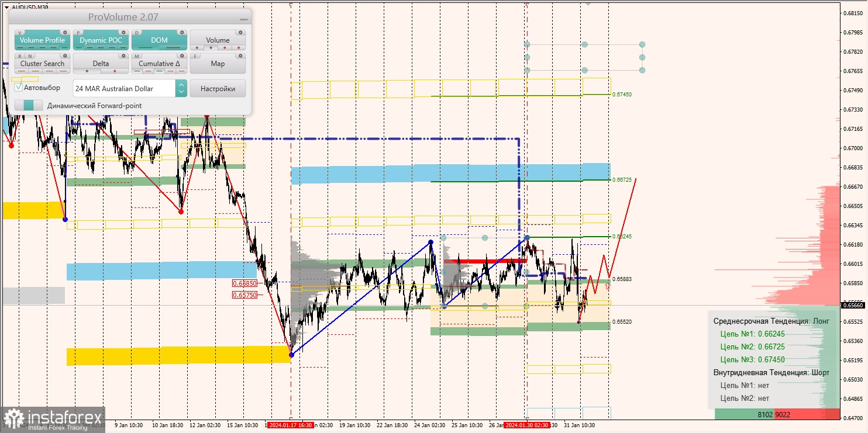Click the Цель №2: 0.66725 target text
868x433 pixels.
(753, 347)
